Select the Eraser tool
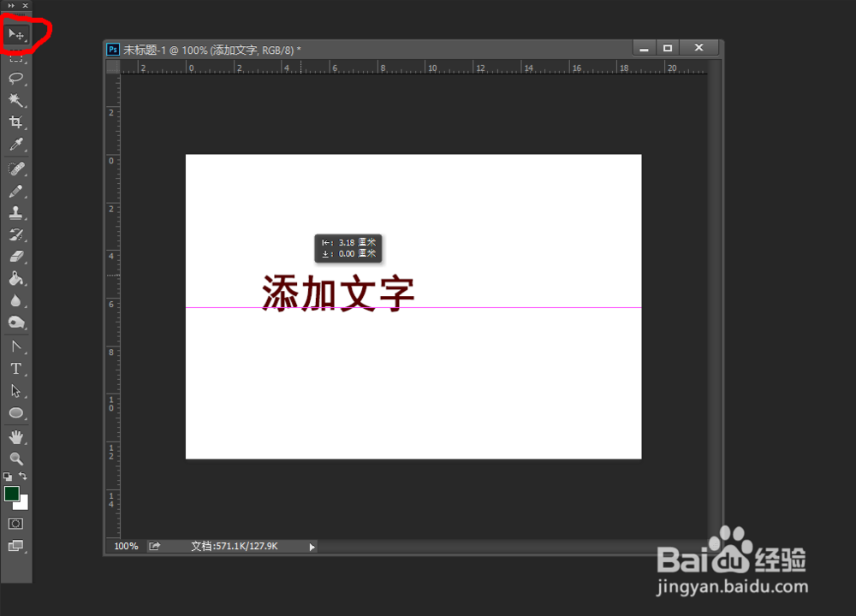 tap(17, 257)
